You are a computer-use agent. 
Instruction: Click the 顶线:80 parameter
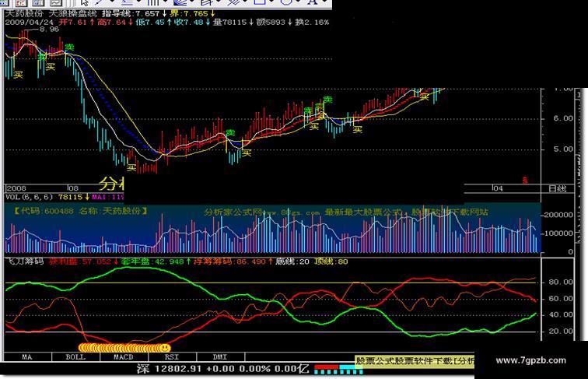331,261
